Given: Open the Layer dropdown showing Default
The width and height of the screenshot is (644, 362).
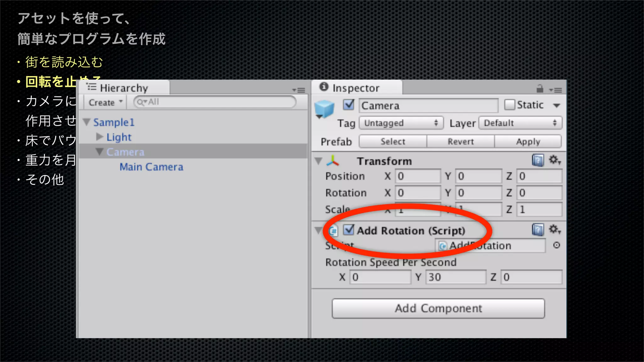Looking at the screenshot, I should coord(520,123).
